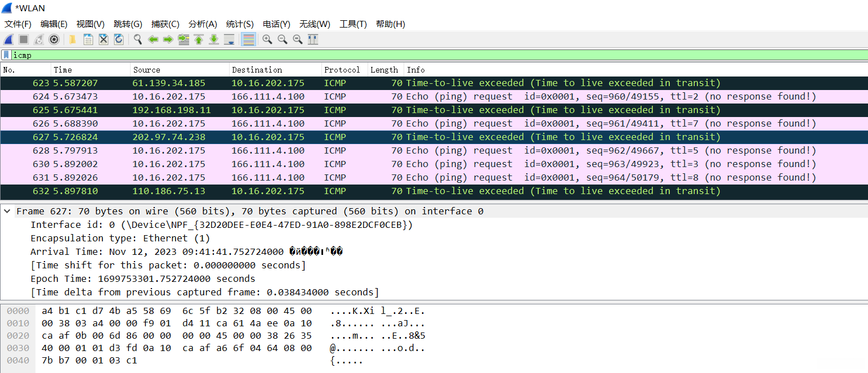The height and width of the screenshot is (373, 868).
Task: Select packet 632 from 110.186.75.13
Action: point(434,191)
